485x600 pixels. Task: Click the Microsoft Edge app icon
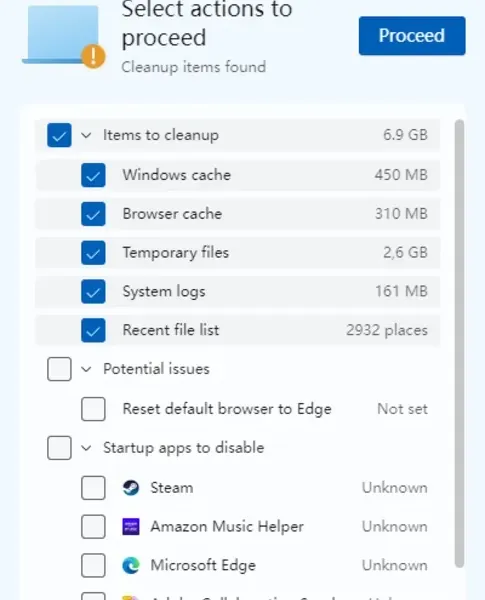[131, 566]
